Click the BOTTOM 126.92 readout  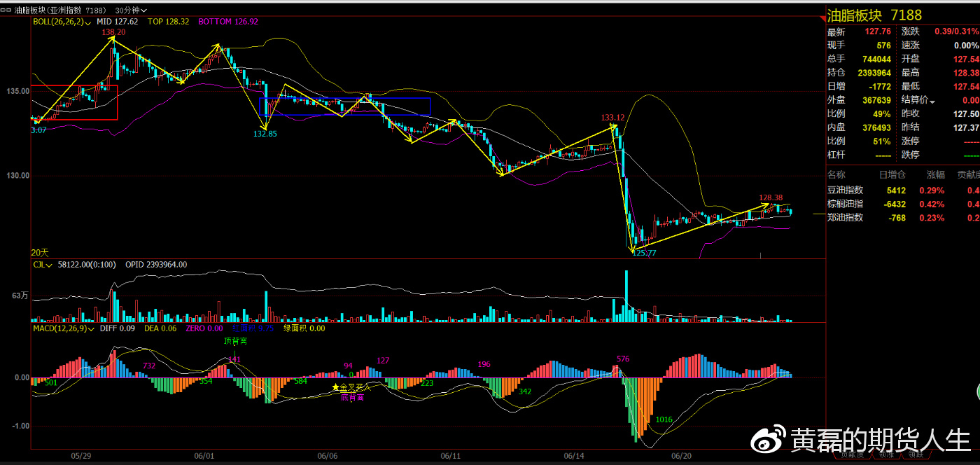coord(228,22)
